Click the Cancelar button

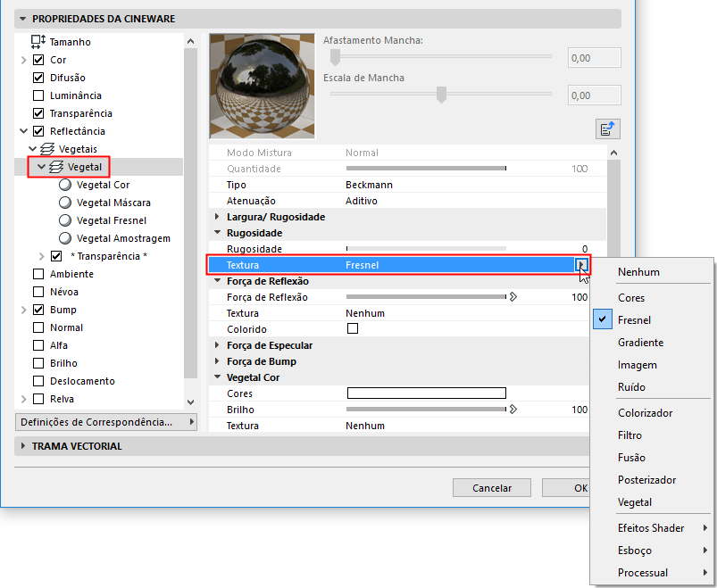pos(491,487)
